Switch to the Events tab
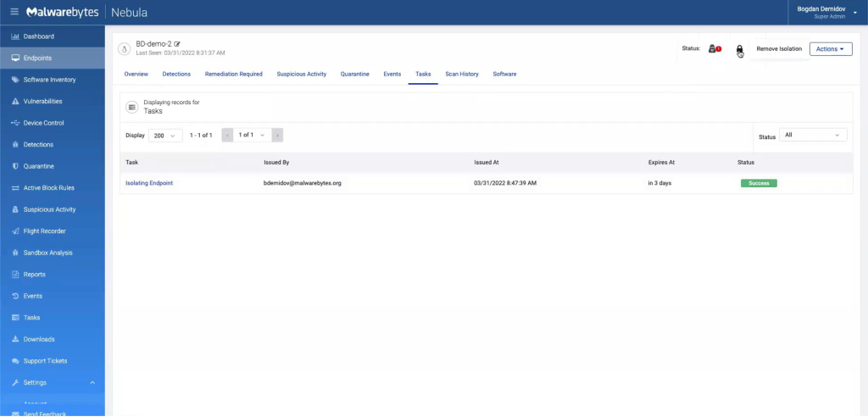 click(x=392, y=74)
